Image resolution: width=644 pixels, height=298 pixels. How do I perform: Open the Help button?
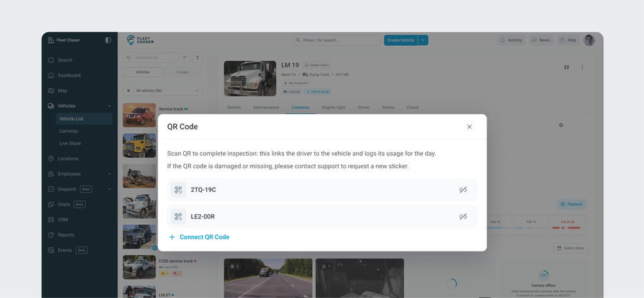[568, 40]
